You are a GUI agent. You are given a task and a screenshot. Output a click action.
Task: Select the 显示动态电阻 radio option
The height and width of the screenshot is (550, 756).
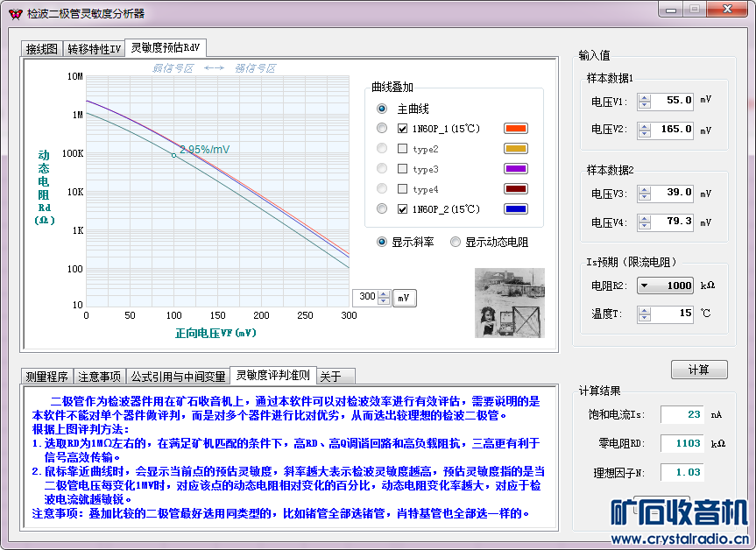(456, 242)
